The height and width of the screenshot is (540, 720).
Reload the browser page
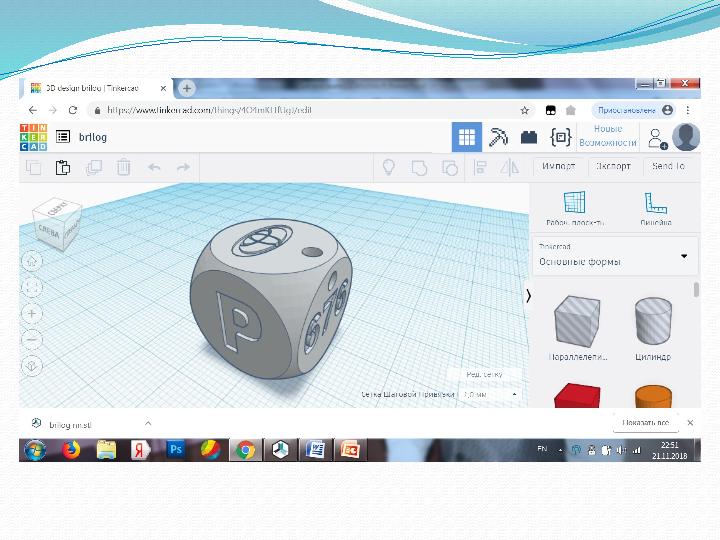(73, 110)
